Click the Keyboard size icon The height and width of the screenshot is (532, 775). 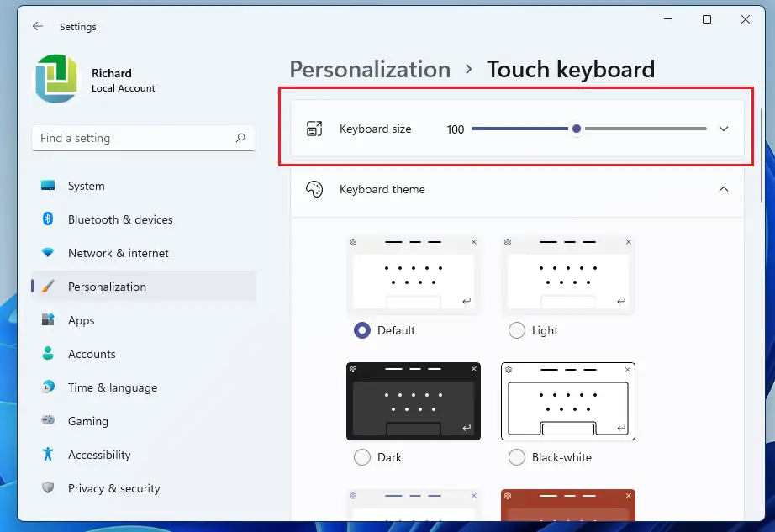click(x=314, y=129)
